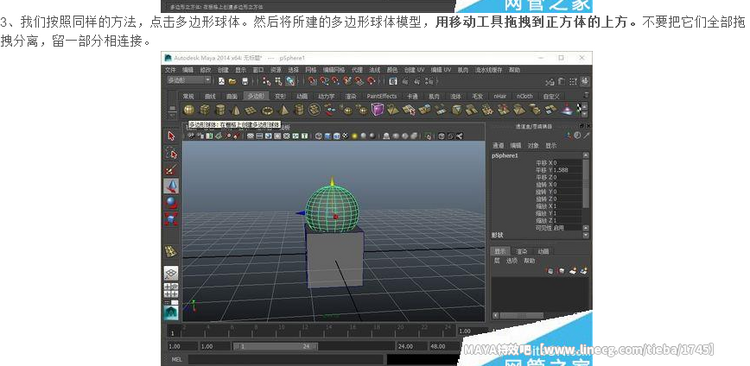
Task: Open the 层 menu in layer editor
Action: pyautogui.click(x=497, y=261)
